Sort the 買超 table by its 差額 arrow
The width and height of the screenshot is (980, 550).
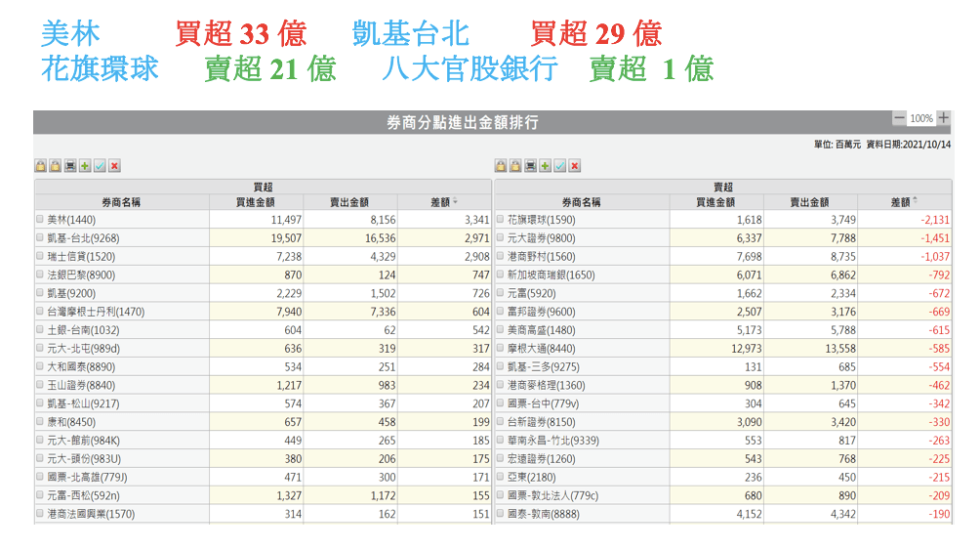pos(456,202)
